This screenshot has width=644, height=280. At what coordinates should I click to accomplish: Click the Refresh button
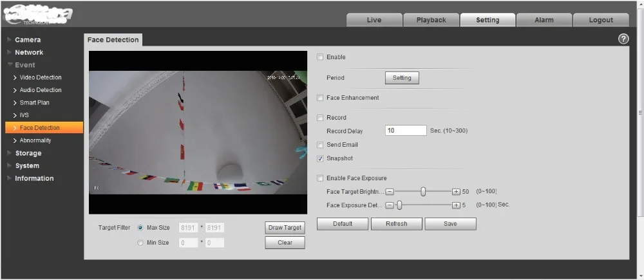[x=396, y=224]
